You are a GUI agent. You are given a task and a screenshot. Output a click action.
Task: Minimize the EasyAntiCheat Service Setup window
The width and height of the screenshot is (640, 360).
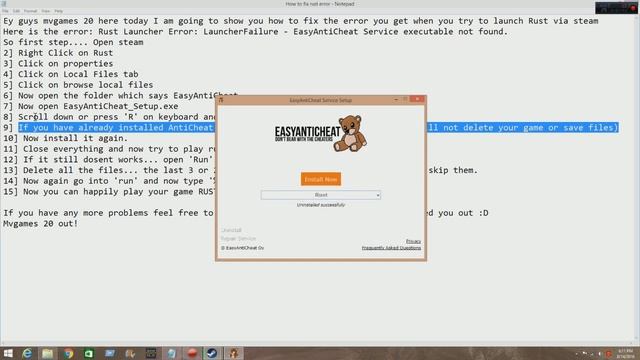(x=396, y=99)
